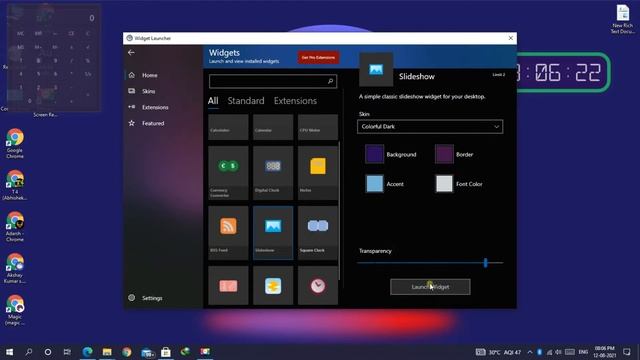Click the Launch Widget button
This screenshot has width=640, height=360.
(x=430, y=287)
